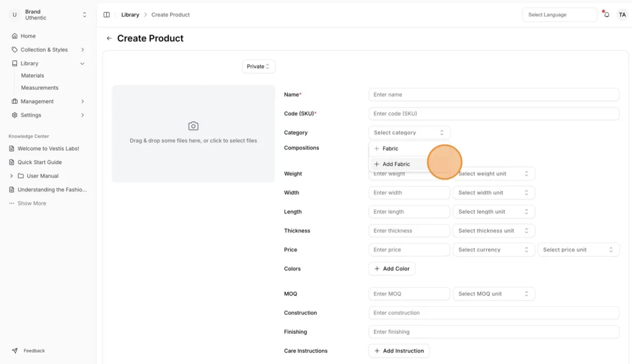The height and width of the screenshot is (364, 632).
Task: Open Welcome to Vestis Labs link
Action: (x=48, y=148)
